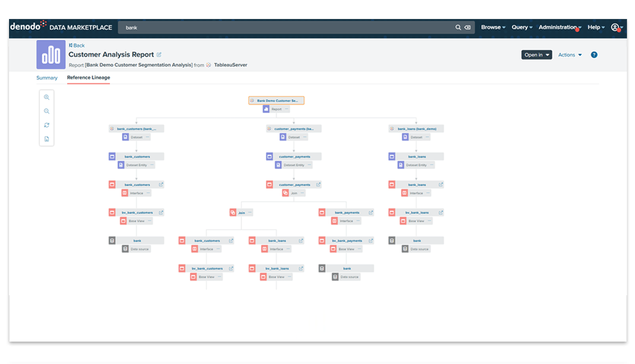This screenshot has width=635, height=364.
Task: Open the external link icon on bv_bank_customers node
Action: point(161,213)
